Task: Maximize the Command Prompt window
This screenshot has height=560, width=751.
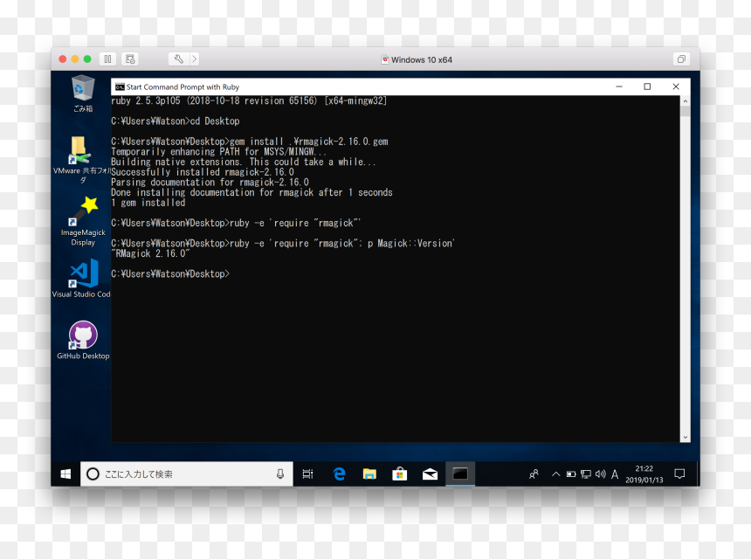Action: click(647, 86)
